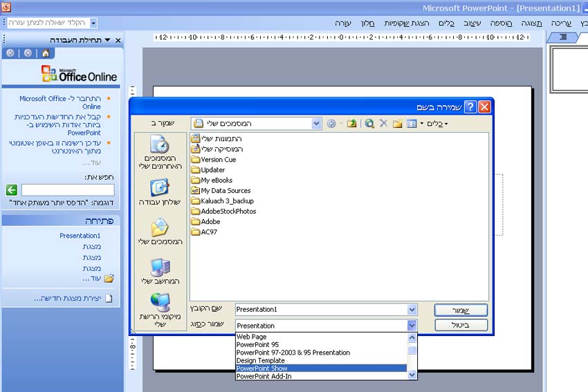The height and width of the screenshot is (392, 588).
Task: Click the green search go arrow
Action: (x=12, y=190)
